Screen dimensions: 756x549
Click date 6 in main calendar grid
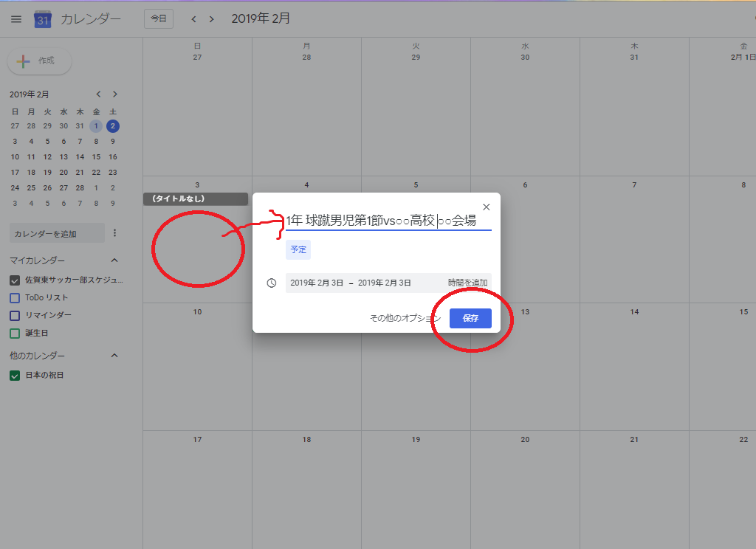click(525, 185)
